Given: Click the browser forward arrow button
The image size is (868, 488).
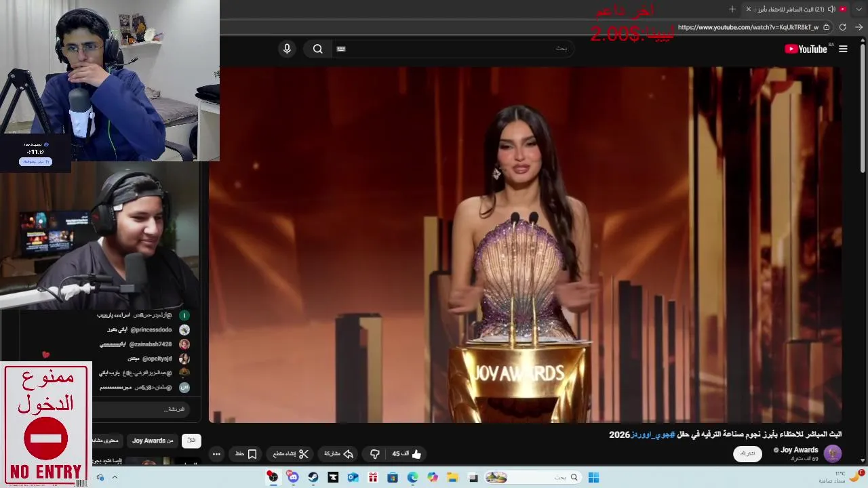Looking at the screenshot, I should point(859,27).
